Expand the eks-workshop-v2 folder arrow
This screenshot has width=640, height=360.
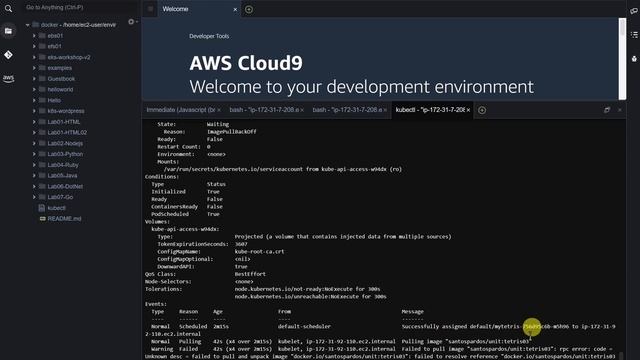[34, 57]
